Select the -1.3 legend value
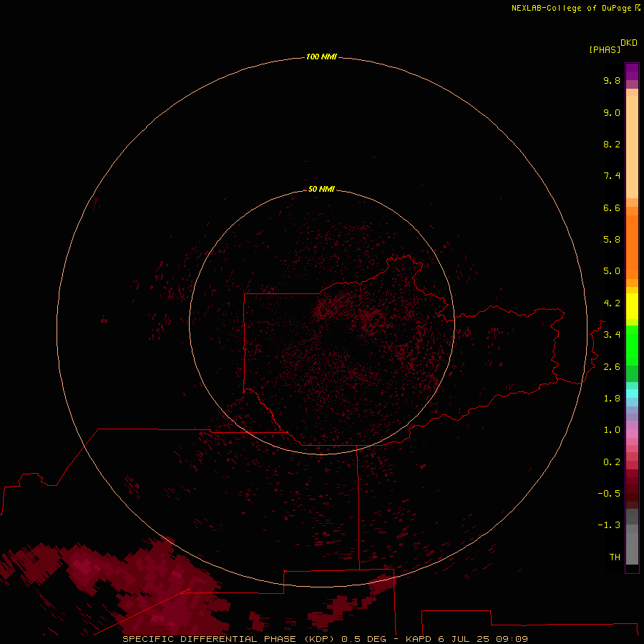644x644 pixels. click(x=609, y=525)
